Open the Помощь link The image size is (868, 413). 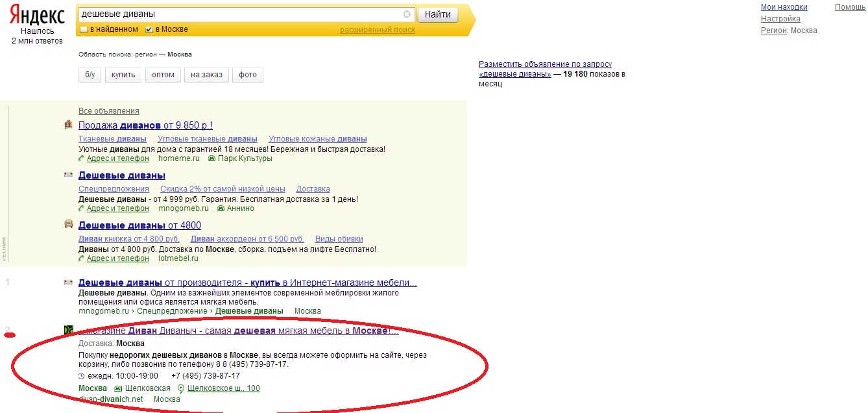point(850,7)
